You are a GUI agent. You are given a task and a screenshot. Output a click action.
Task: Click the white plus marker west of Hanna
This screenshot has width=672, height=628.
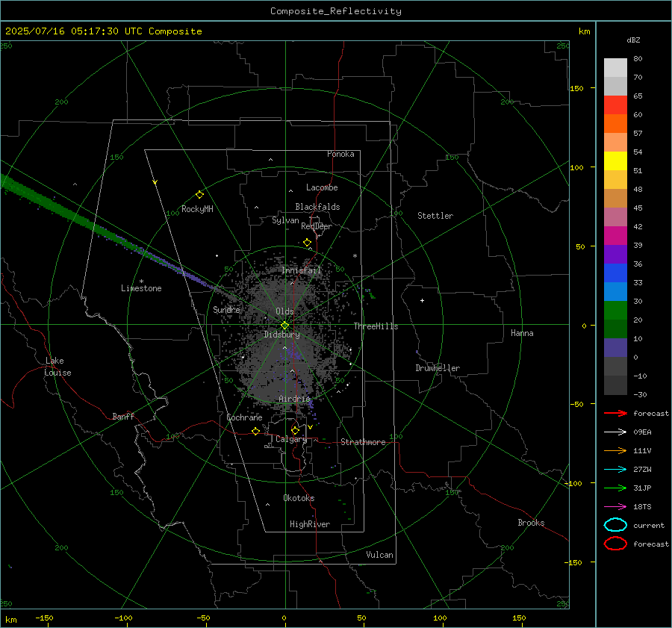[422, 300]
